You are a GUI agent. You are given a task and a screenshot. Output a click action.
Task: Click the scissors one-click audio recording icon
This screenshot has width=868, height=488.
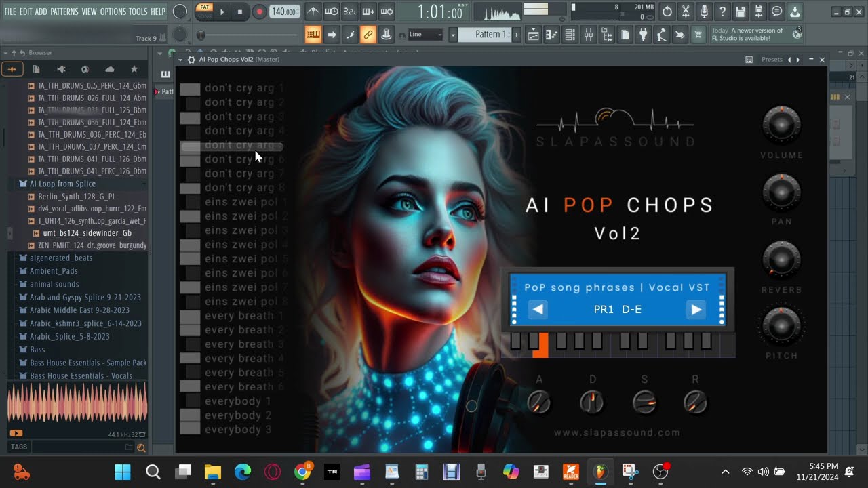coord(686,12)
